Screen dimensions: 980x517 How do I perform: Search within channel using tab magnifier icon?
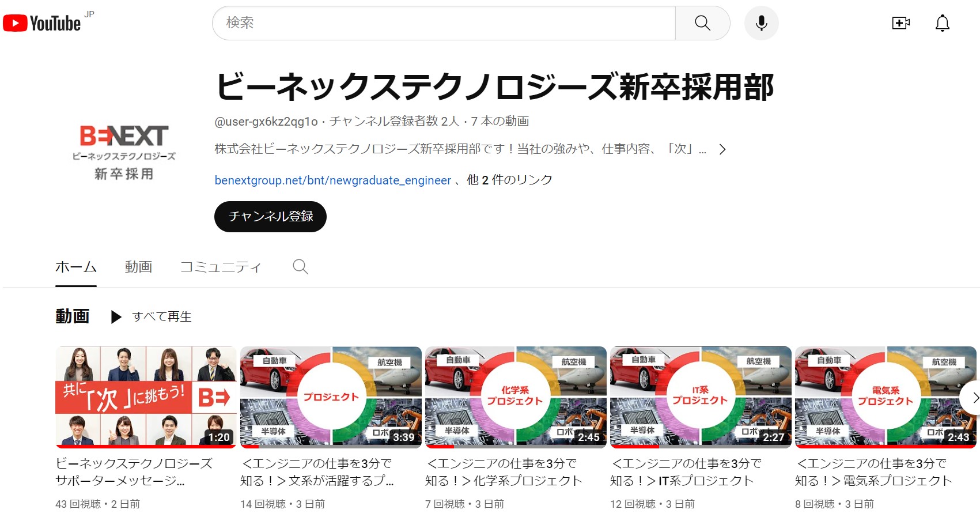point(300,267)
